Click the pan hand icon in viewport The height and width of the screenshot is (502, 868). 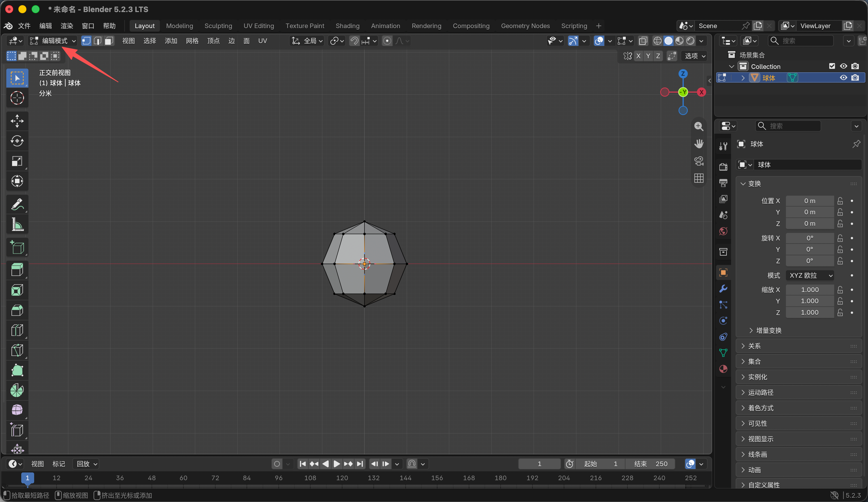pos(699,144)
